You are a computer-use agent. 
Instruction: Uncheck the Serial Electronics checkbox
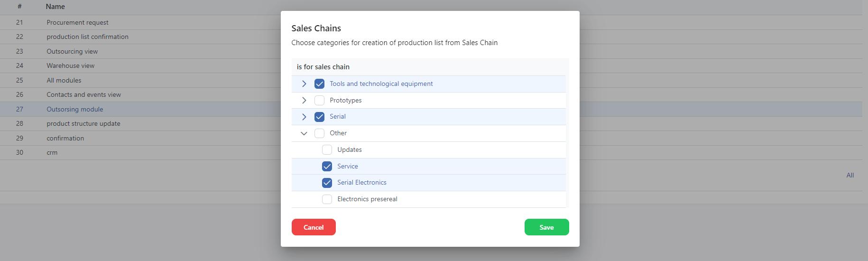click(327, 183)
